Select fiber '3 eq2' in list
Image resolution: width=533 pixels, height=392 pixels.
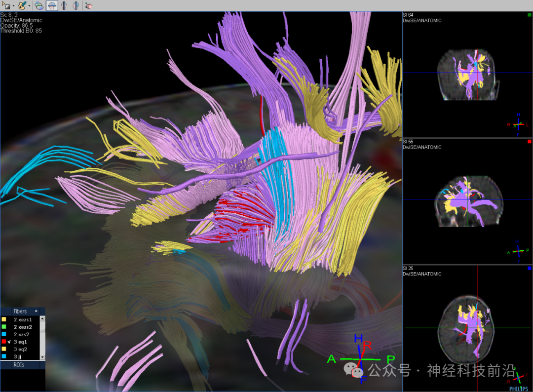[x=20, y=349]
